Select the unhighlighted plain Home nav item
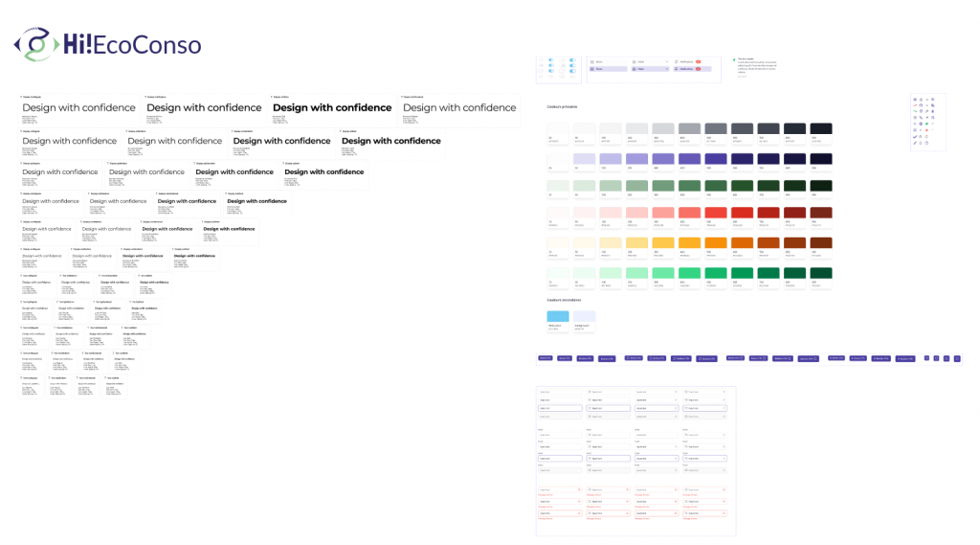Screen dimensions: 980x545 [608, 61]
